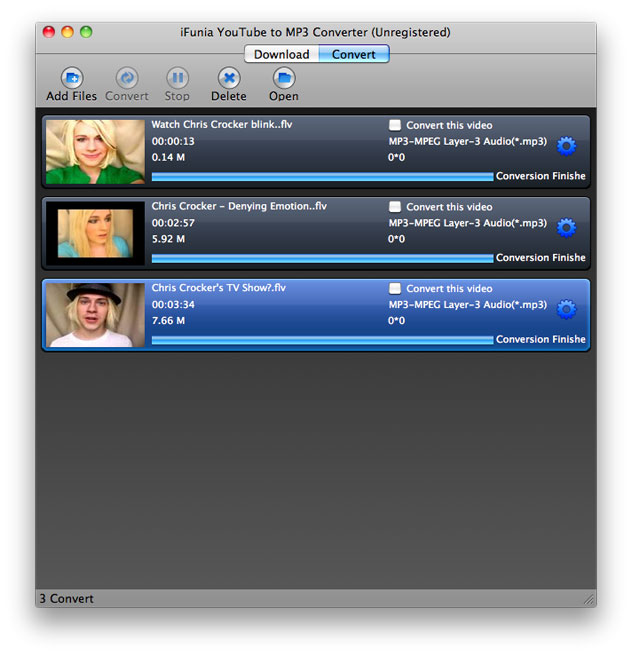This screenshot has width=632, height=656.
Task: Click progress bar of Chris Crocker's TV Show
Action: tap(322, 340)
